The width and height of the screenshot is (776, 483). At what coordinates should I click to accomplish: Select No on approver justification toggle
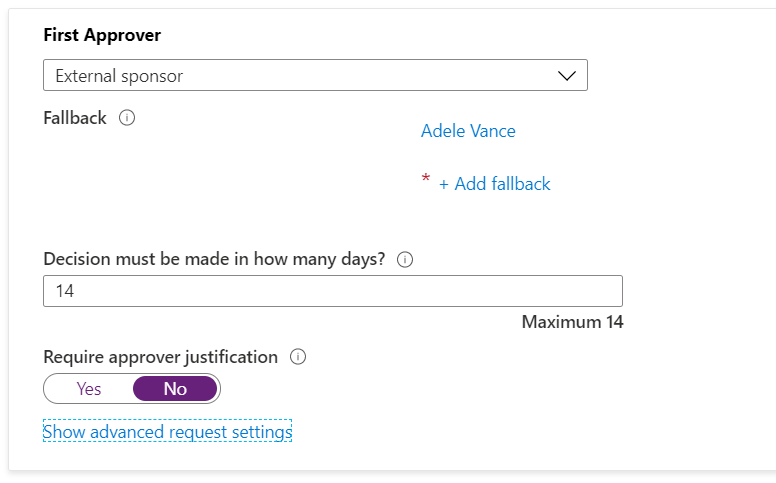coord(175,389)
